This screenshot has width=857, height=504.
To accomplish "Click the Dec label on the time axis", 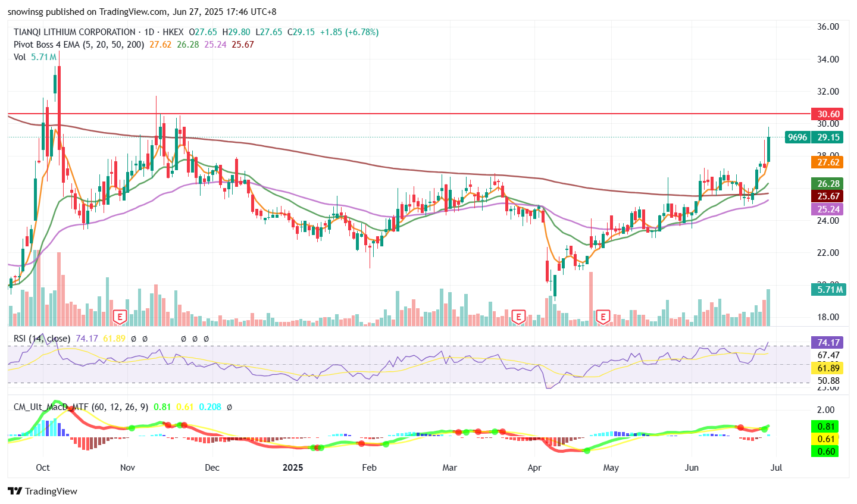I will tap(212, 468).
